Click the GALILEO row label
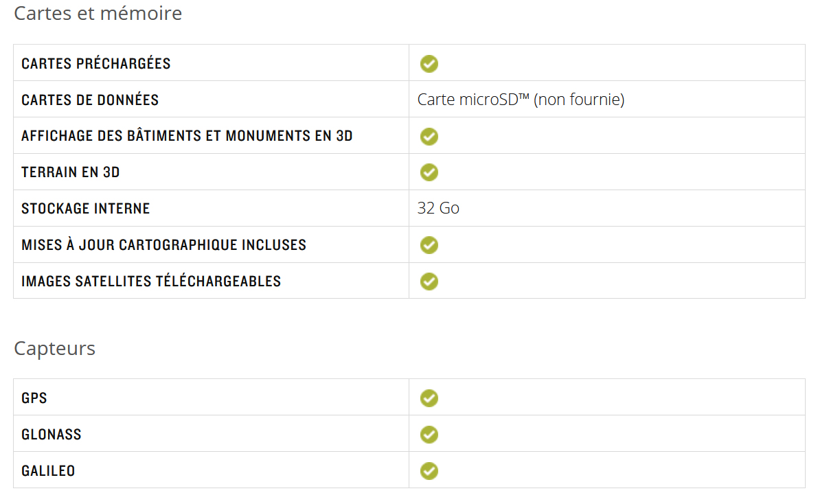The image size is (818, 504). (48, 471)
